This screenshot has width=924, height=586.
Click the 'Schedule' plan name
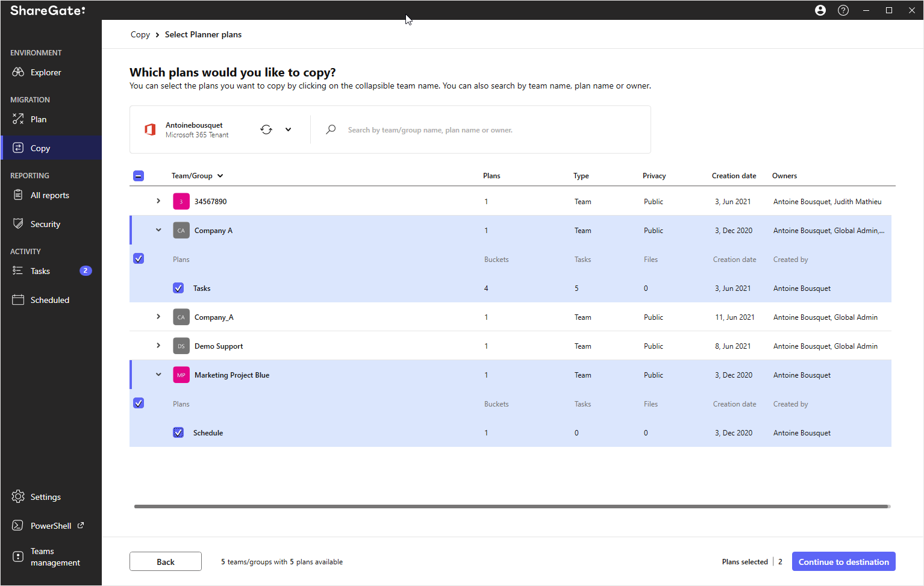tap(208, 433)
